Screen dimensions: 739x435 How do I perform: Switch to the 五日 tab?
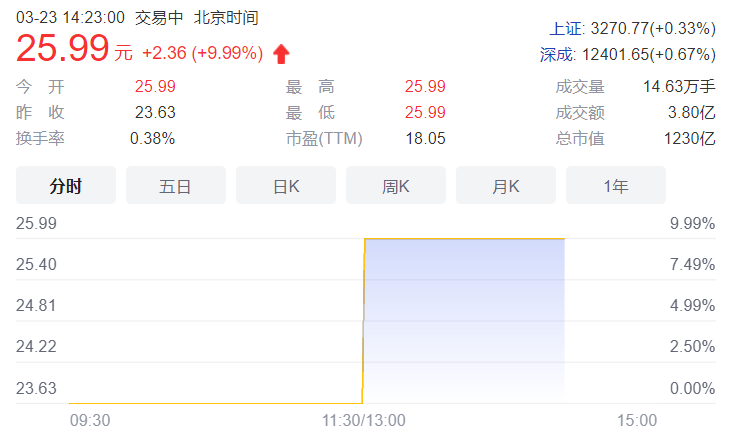[176, 185]
